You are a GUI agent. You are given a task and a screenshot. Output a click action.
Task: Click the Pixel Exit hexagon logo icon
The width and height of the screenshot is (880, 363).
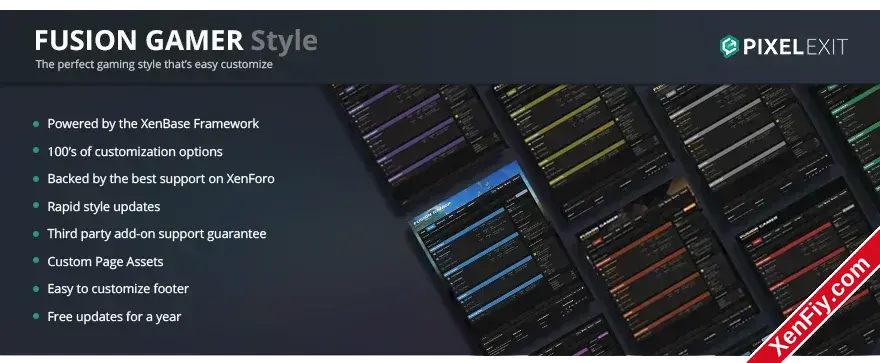[x=728, y=47]
